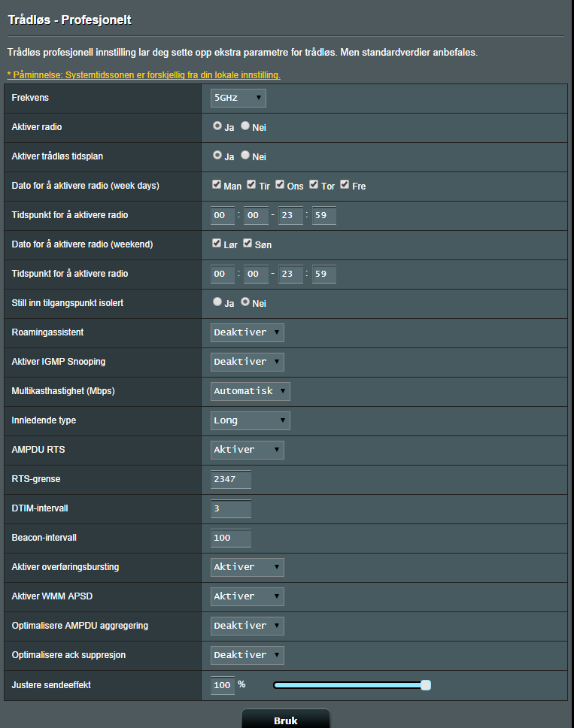Image resolution: width=574 pixels, height=728 pixels.
Task: Click the Bruk button
Action: (286, 720)
